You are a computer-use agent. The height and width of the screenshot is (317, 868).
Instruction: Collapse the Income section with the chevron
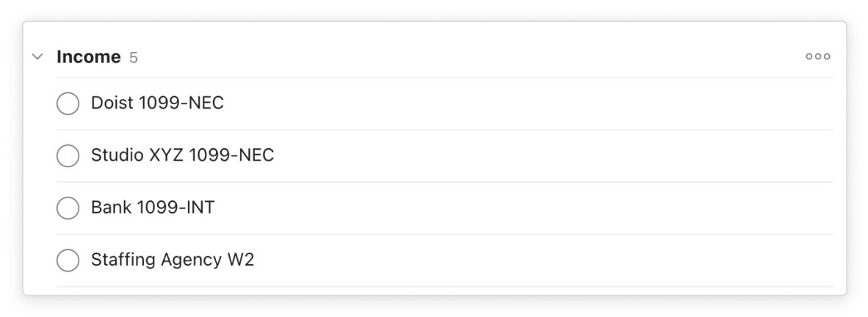[37, 57]
